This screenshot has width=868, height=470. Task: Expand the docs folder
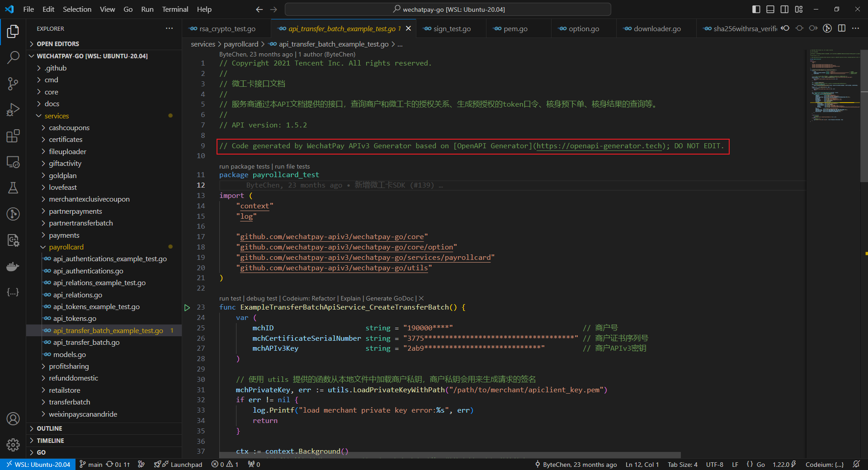(x=104, y=104)
